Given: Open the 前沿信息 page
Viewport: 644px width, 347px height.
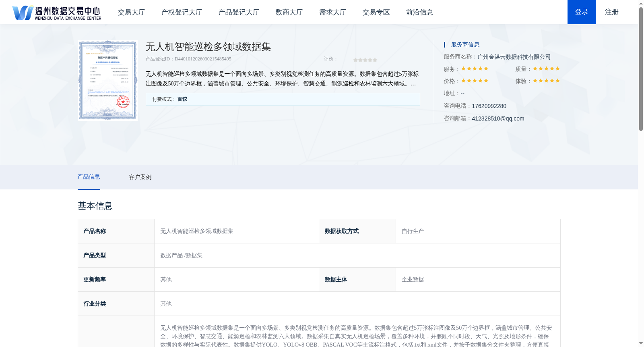Looking at the screenshot, I should pyautogui.click(x=419, y=12).
